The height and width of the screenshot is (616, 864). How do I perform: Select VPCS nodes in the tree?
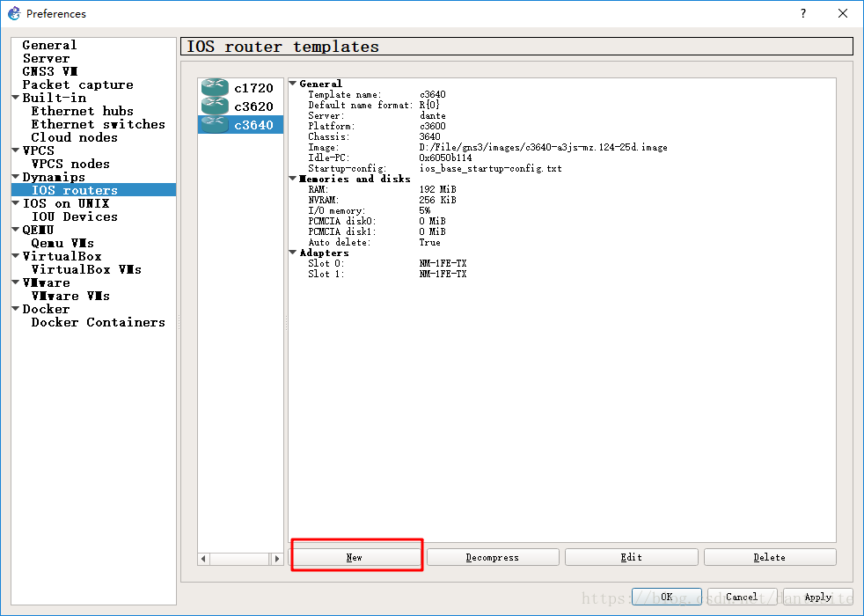tap(70, 165)
